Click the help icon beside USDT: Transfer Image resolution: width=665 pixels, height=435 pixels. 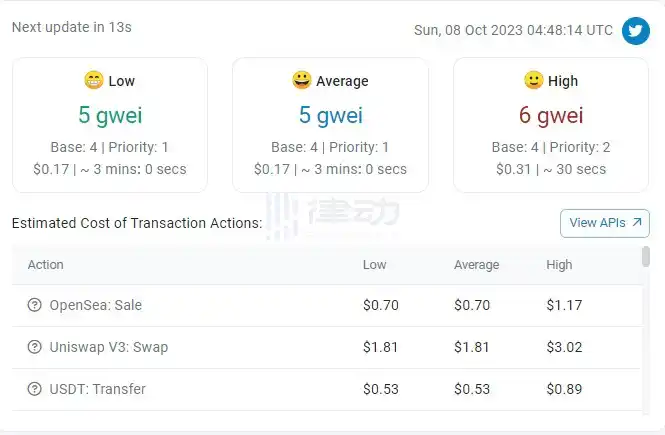point(35,389)
